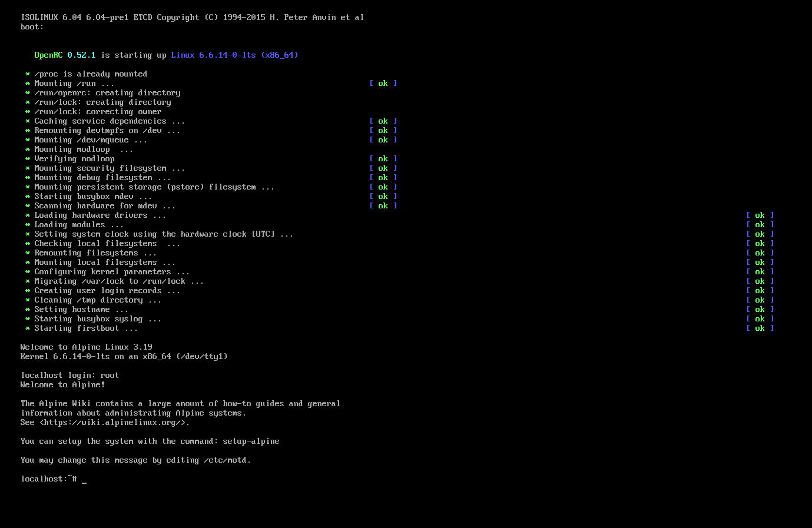Click the 'localhost login: root' line

coord(70,376)
